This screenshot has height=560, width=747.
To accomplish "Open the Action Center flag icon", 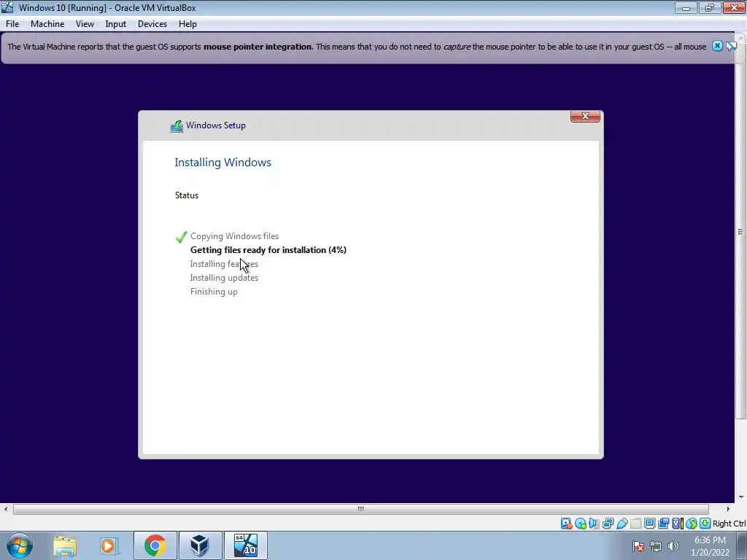I will [x=638, y=546].
